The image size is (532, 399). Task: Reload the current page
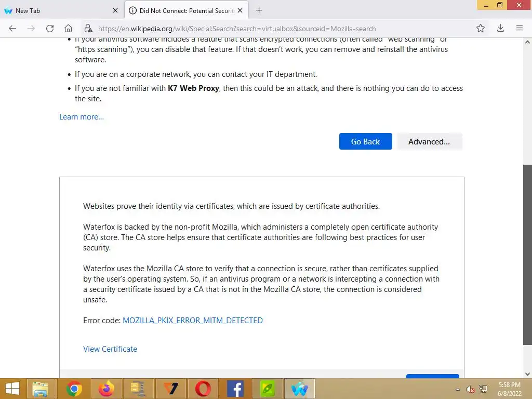point(50,29)
